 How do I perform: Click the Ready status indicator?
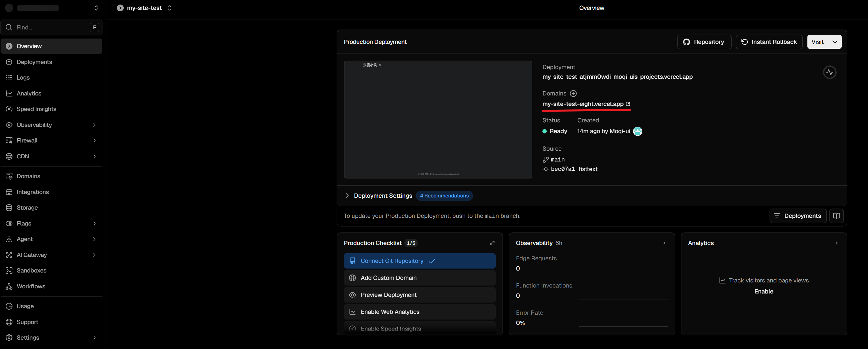click(555, 131)
